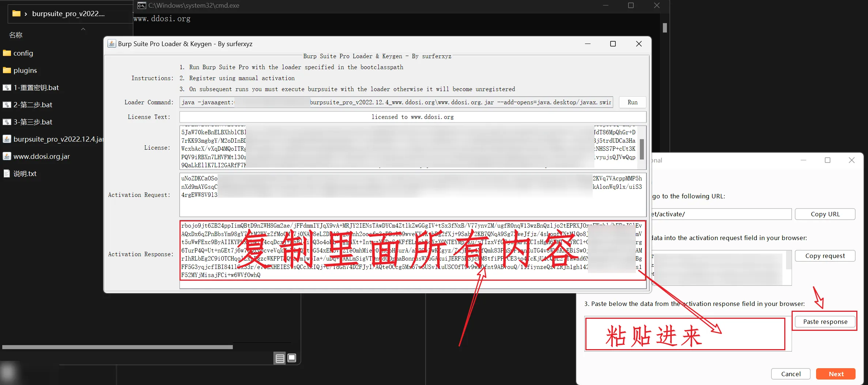Image resolution: width=868 pixels, height=385 pixels.
Task: Click the sort arrow above 名称 column
Action: 83,29
